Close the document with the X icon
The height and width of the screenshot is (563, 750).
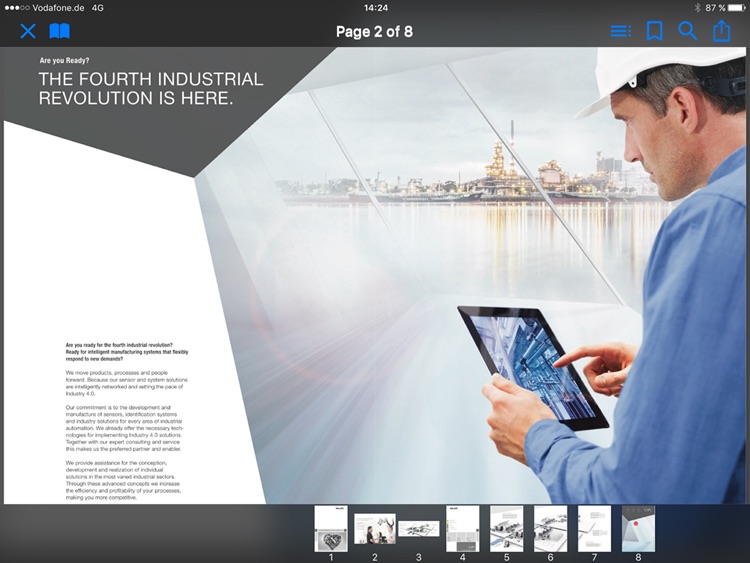point(28,32)
